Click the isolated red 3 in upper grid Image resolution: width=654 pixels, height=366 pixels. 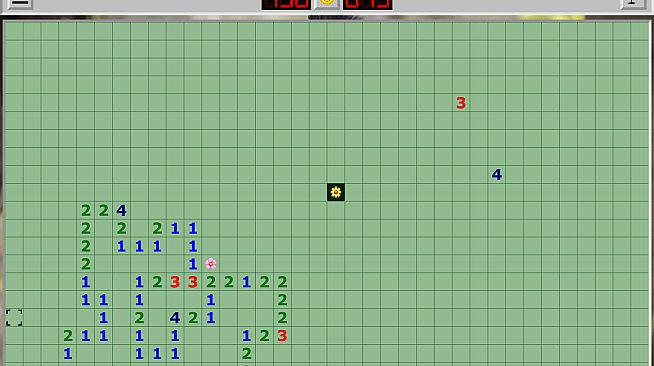pyautogui.click(x=460, y=103)
